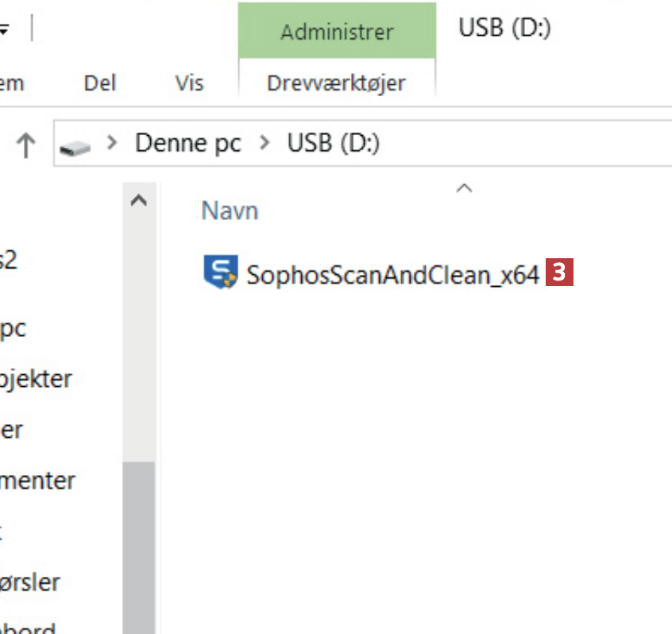Click the scroll-up arrow of sidebar
This screenshot has height=634, width=672.
pyautogui.click(x=139, y=200)
